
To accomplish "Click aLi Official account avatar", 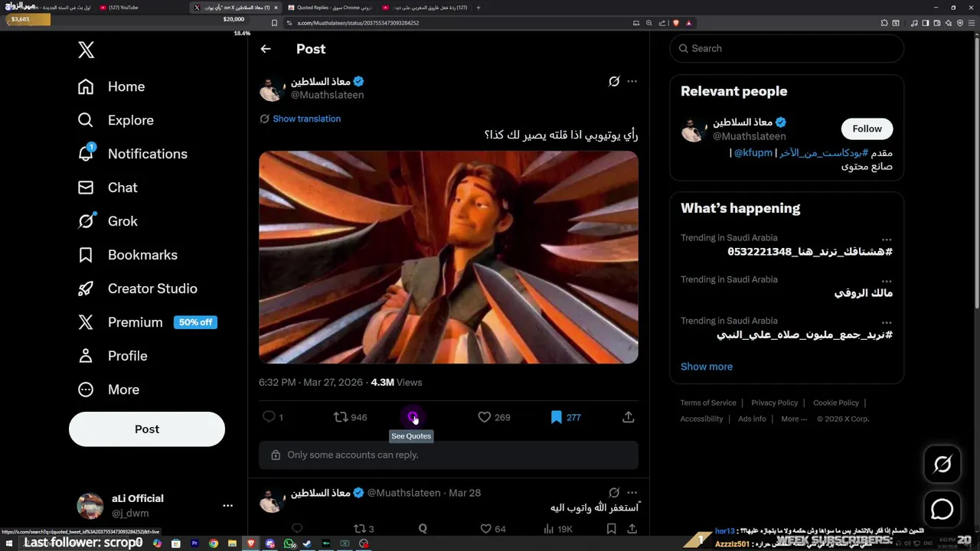I will pyautogui.click(x=90, y=506).
